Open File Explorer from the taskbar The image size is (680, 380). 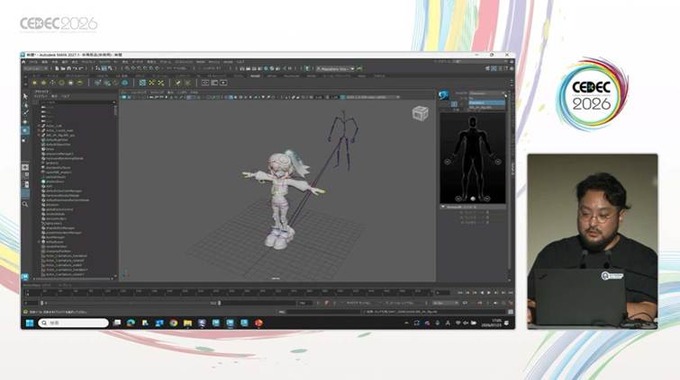(187, 323)
